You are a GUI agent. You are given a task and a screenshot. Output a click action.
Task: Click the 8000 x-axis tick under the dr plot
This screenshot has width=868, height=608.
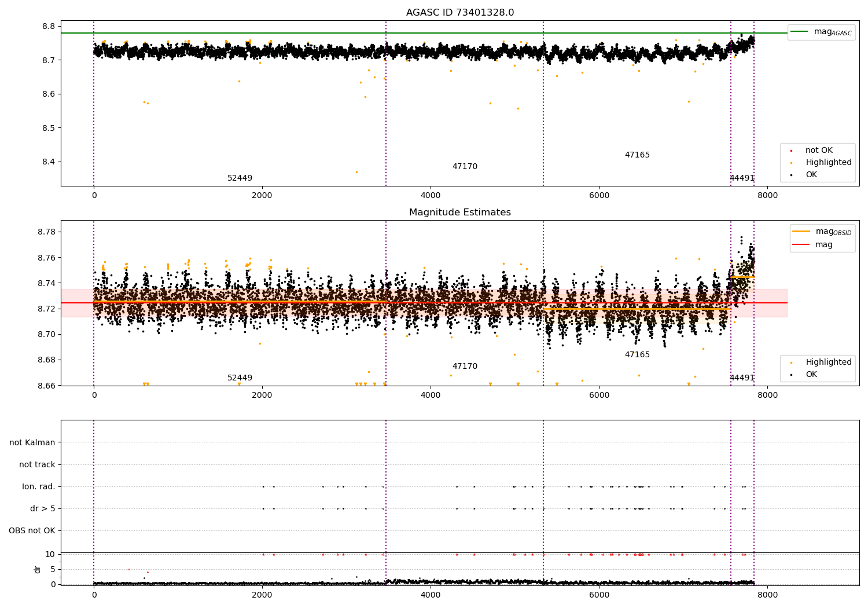tap(767, 595)
